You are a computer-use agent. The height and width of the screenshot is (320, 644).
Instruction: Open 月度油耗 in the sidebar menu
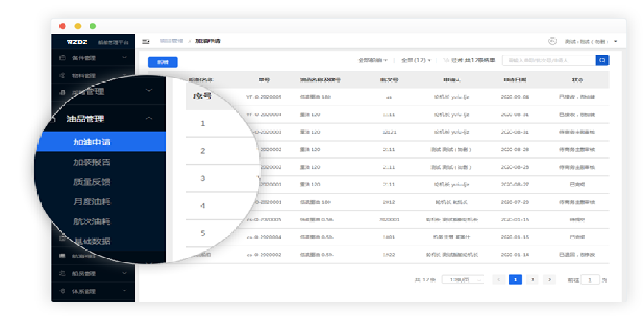[x=92, y=202]
